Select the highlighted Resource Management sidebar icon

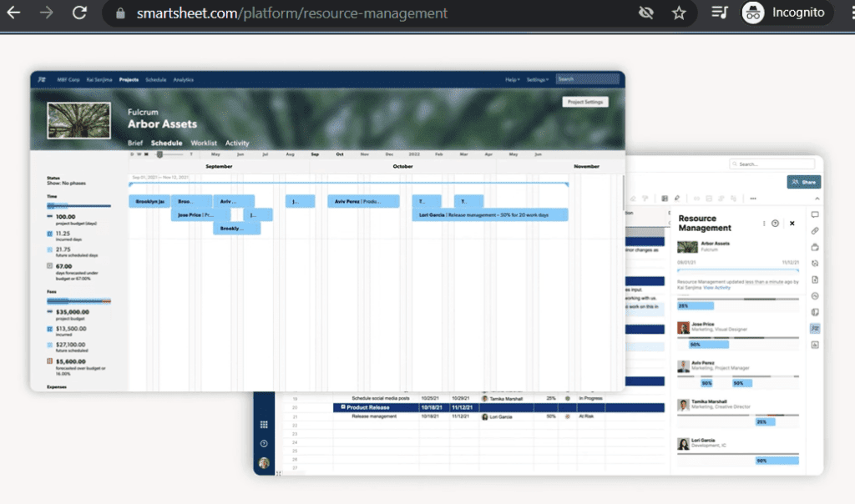[x=814, y=328]
